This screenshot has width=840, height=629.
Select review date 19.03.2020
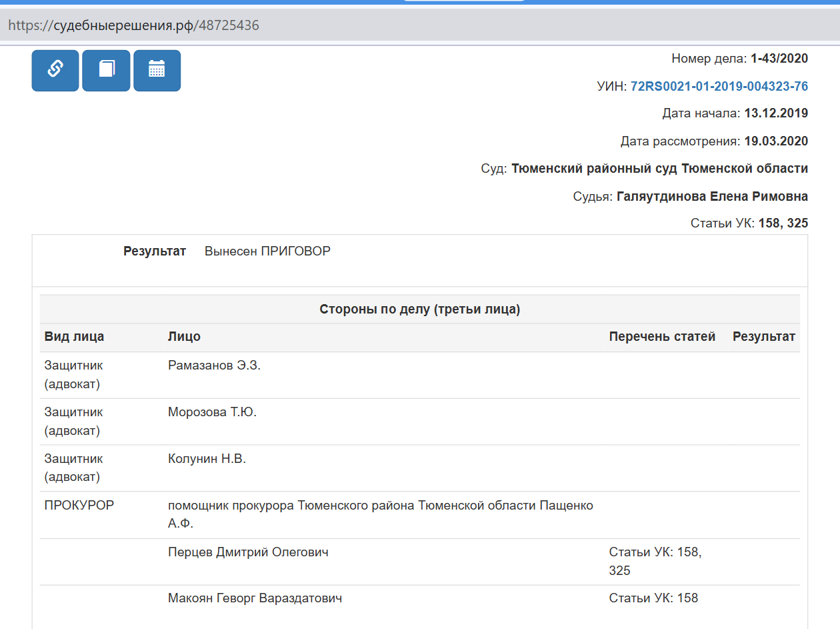[x=776, y=141]
